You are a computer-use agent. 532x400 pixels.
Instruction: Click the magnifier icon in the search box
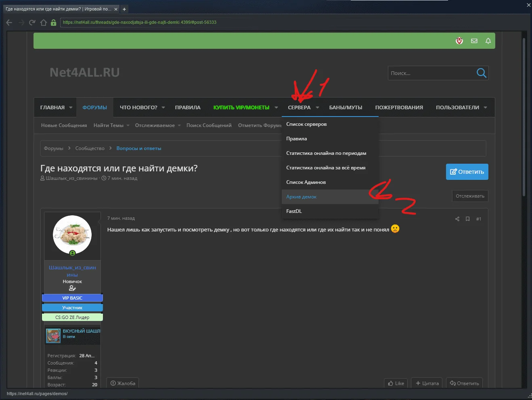pos(481,73)
